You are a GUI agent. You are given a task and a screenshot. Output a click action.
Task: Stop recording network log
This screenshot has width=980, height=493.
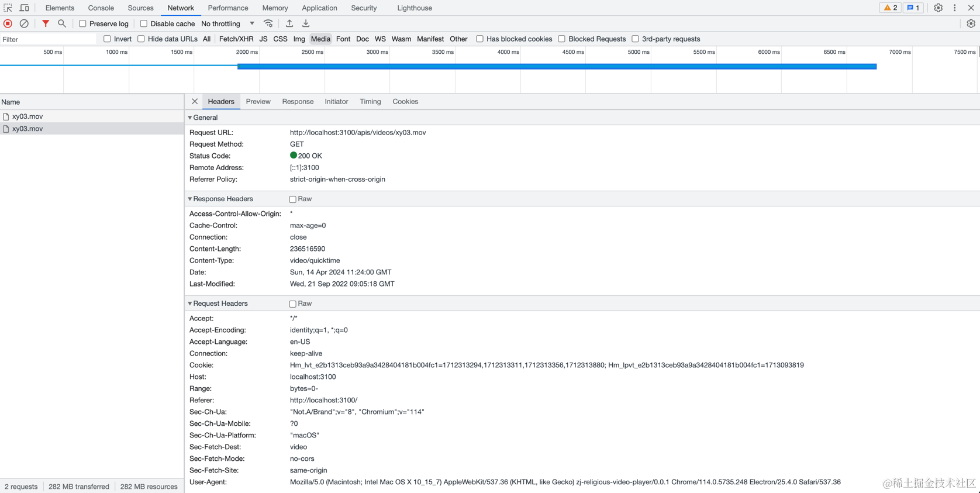(8, 23)
